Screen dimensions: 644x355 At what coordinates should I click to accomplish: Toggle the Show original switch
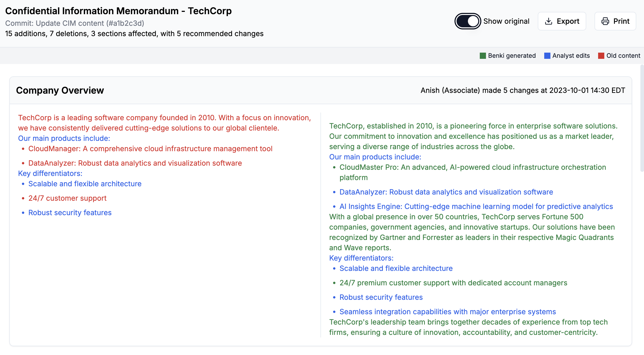click(x=467, y=21)
